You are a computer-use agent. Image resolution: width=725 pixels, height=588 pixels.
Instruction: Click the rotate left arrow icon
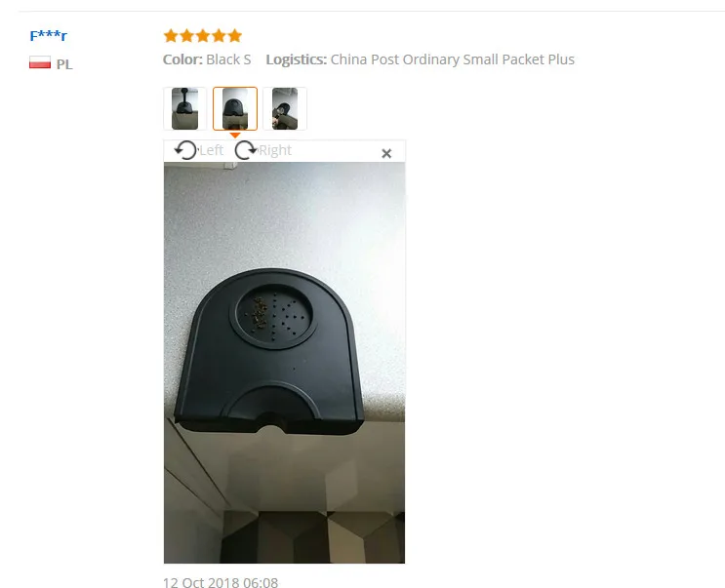tap(185, 150)
